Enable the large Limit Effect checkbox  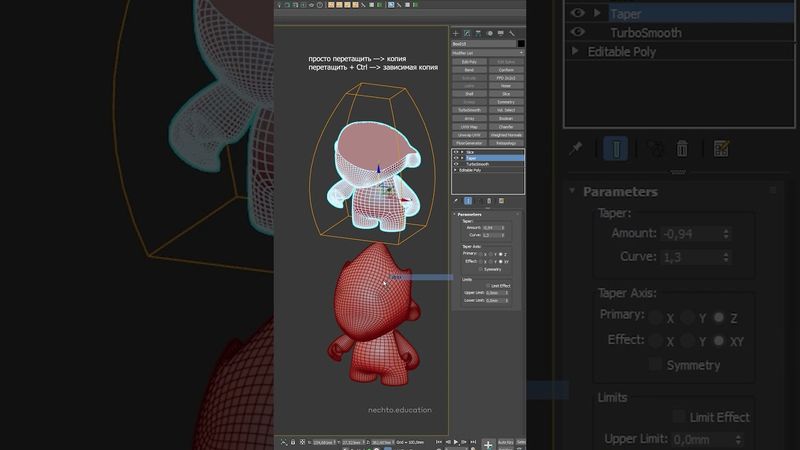pyautogui.click(x=680, y=416)
